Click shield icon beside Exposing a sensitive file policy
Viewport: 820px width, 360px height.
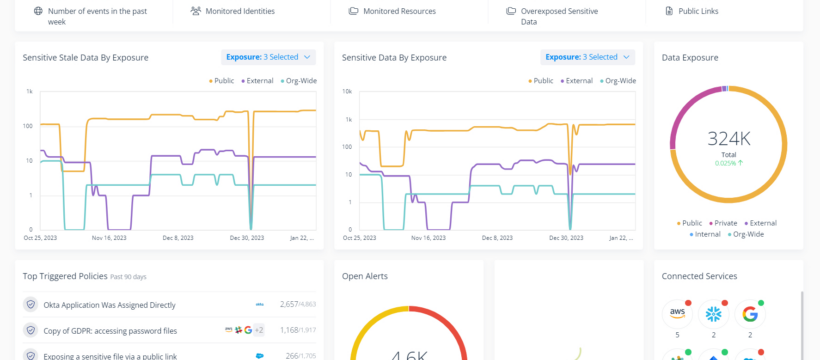coord(31,356)
